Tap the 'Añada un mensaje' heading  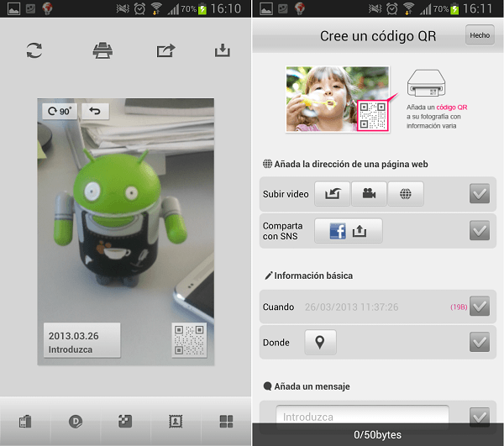[x=312, y=386]
